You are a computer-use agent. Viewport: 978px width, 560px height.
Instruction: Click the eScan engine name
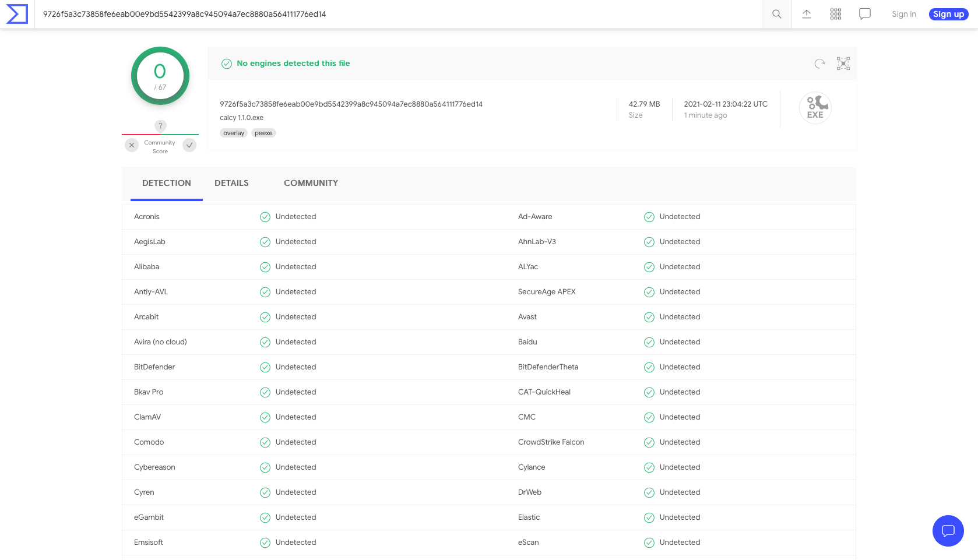(529, 543)
